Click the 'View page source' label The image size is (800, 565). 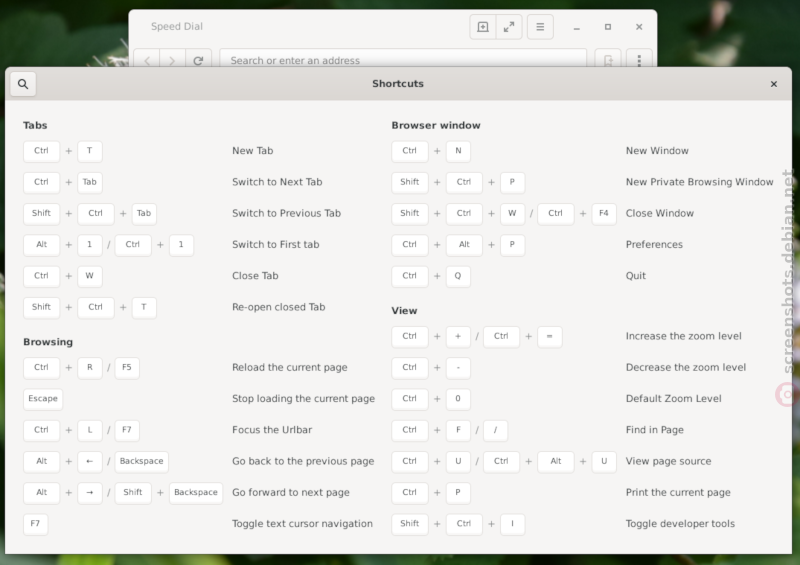pos(668,461)
